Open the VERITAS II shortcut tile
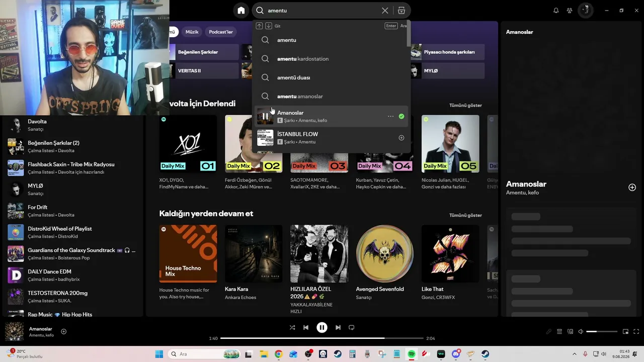Viewport: 644px width, 362px height. click(x=204, y=70)
